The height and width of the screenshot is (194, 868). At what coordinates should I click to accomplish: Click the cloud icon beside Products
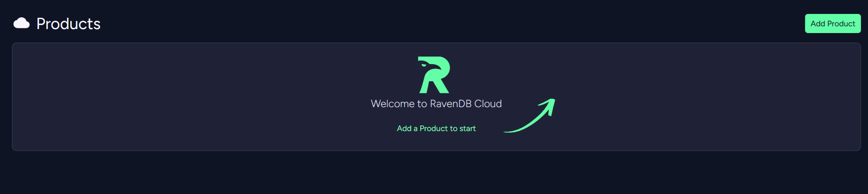[x=22, y=24]
